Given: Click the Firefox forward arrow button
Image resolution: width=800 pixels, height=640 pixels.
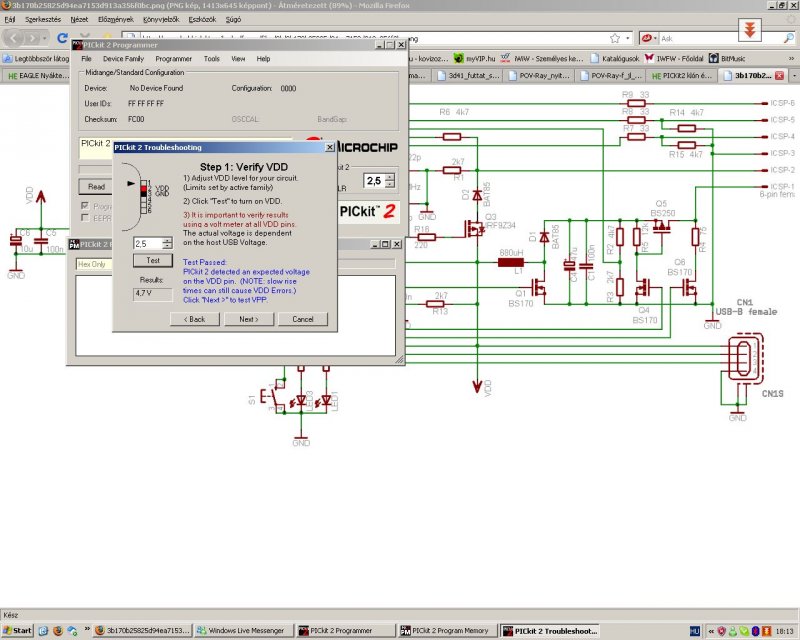Looking at the screenshot, I should (x=32, y=38).
